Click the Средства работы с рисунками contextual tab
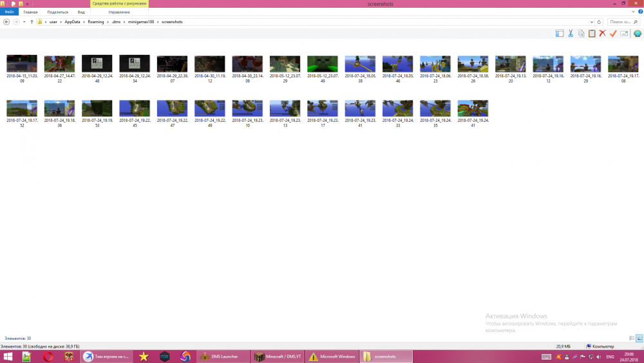 tap(119, 4)
